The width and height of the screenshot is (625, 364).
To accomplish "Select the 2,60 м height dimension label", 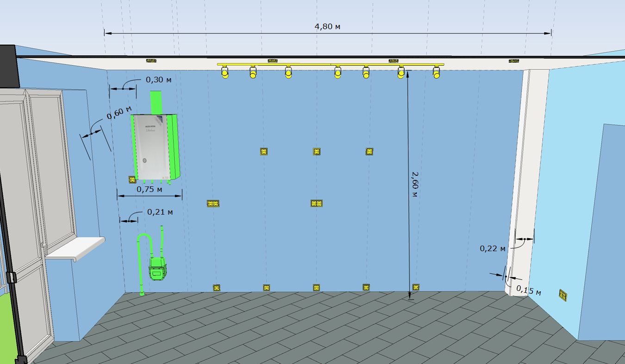I will click(x=414, y=184).
